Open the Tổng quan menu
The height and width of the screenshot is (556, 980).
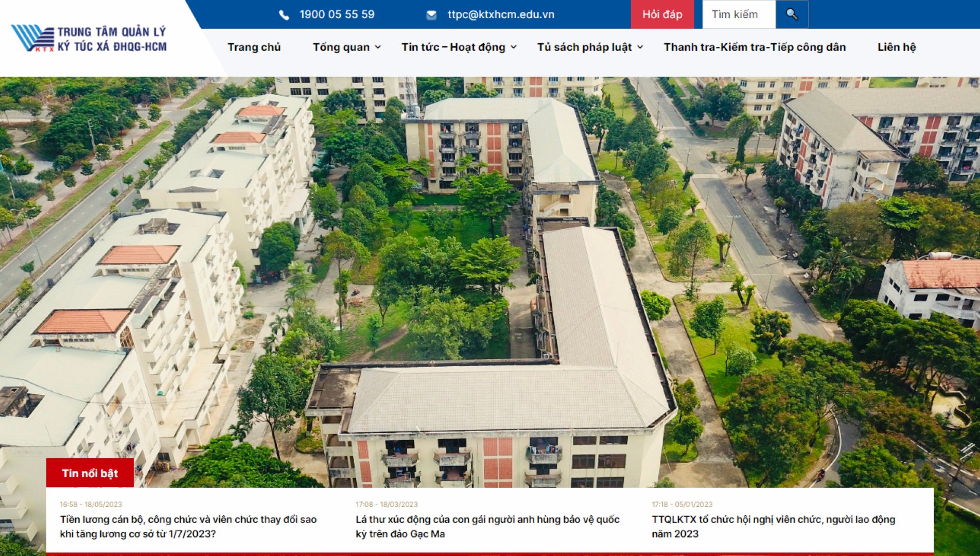coord(341,47)
